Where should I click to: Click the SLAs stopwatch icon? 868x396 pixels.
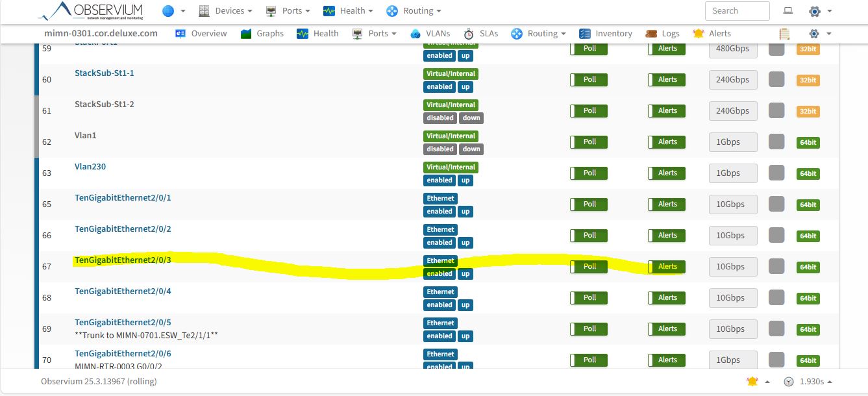point(469,34)
